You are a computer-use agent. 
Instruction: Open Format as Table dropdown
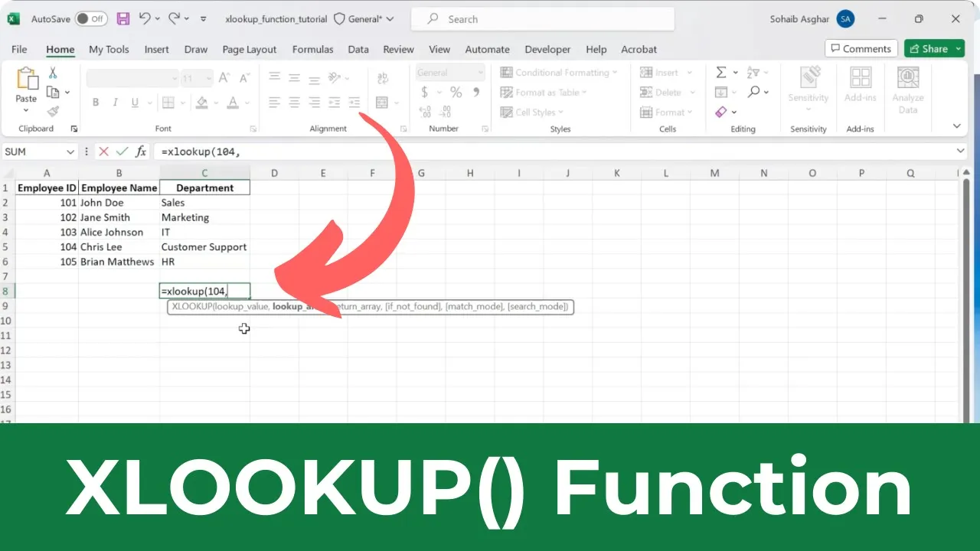pyautogui.click(x=544, y=93)
